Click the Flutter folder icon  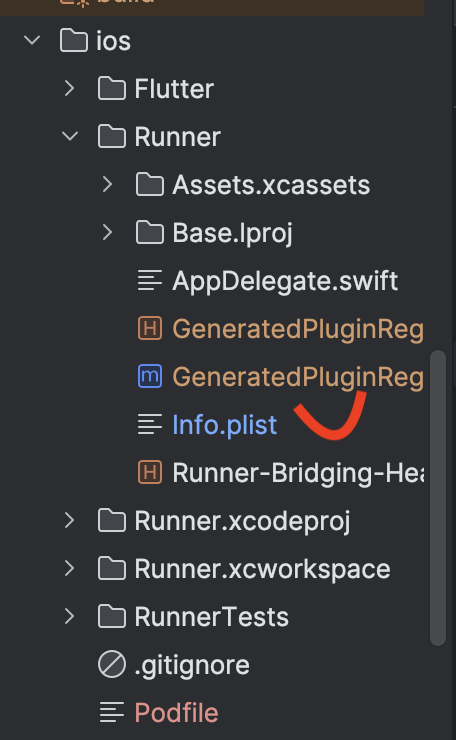(112, 89)
